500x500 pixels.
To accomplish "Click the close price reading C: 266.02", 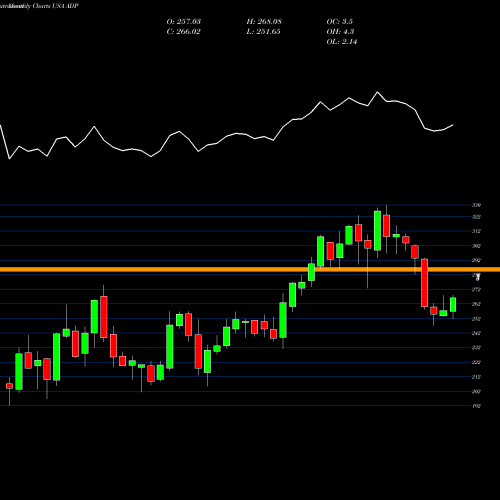I will (x=184, y=32).
